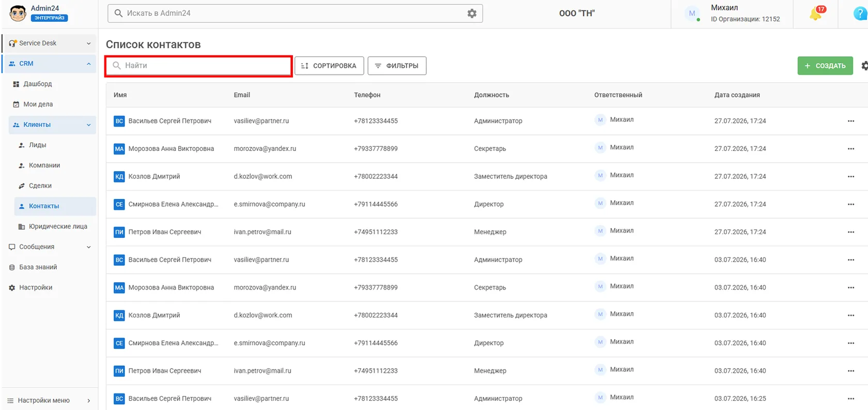
Task: Click the Телефон column header
Action: pyautogui.click(x=367, y=95)
